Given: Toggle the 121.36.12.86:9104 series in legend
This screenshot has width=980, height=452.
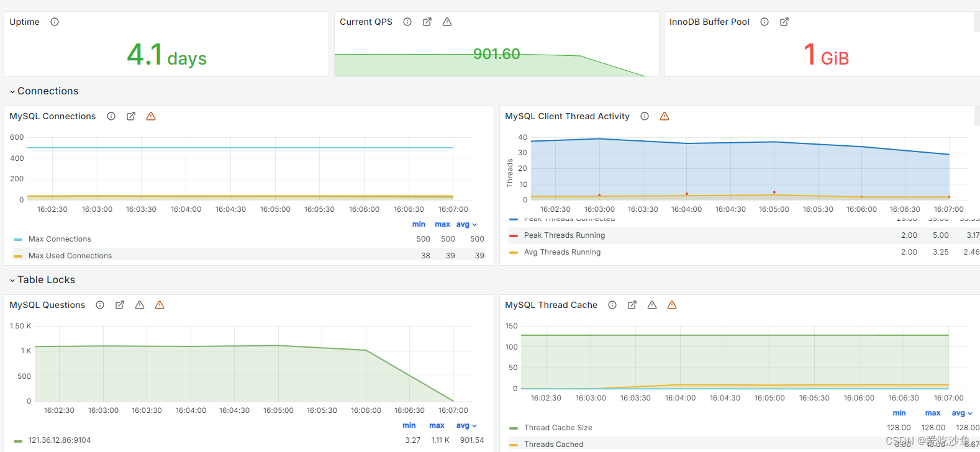Looking at the screenshot, I should pyautogui.click(x=60, y=440).
